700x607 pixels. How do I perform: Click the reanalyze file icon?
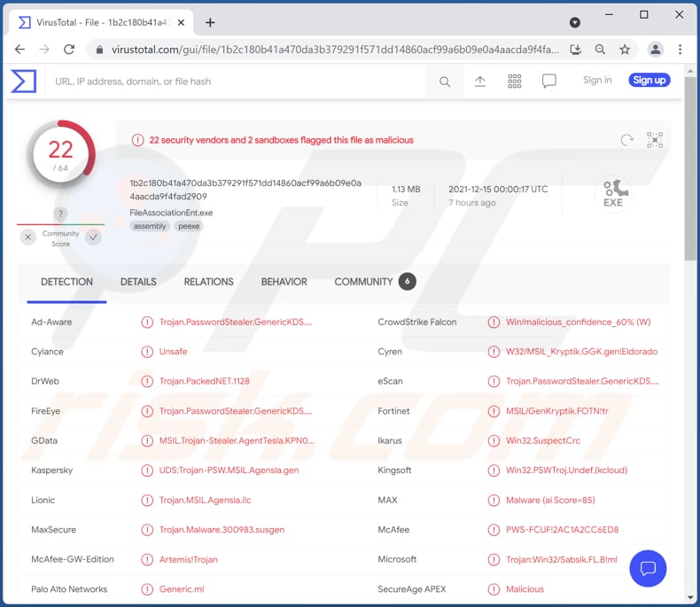627,140
